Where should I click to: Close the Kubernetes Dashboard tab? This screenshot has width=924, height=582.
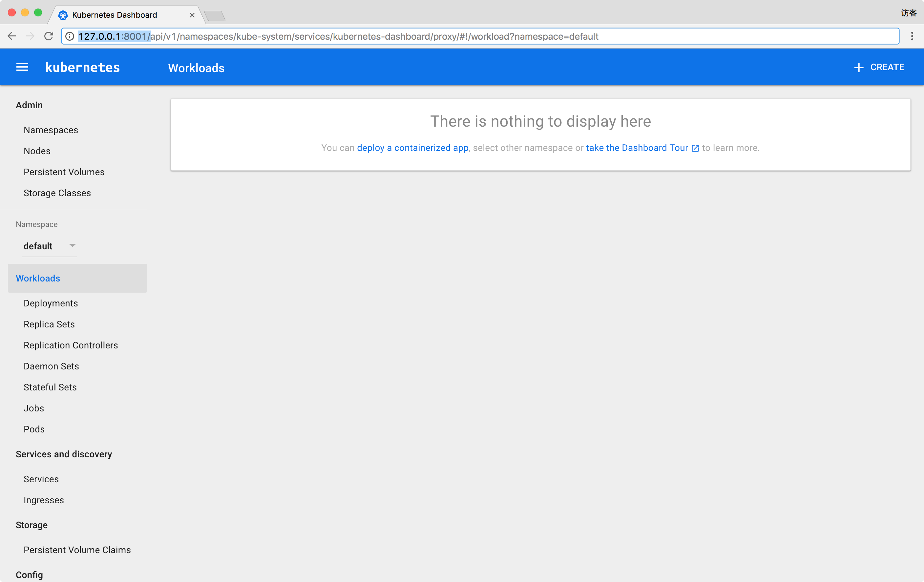[192, 15]
